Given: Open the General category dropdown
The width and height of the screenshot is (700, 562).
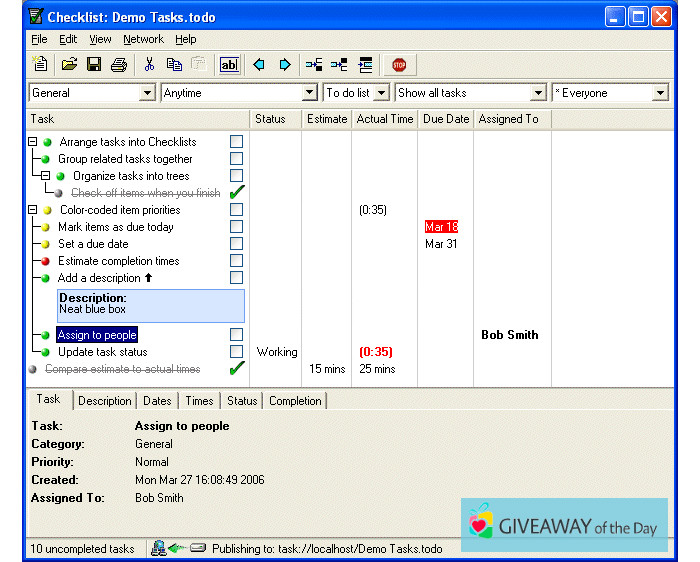Looking at the screenshot, I should click(147, 93).
